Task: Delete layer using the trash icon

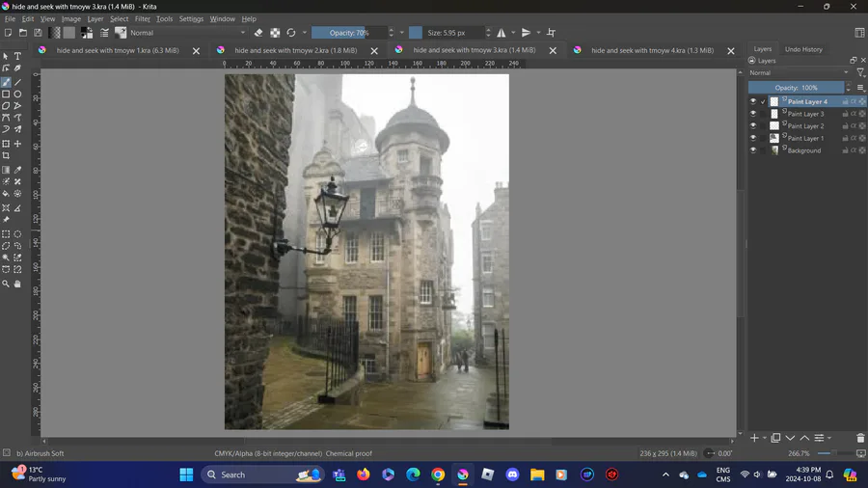Action: pyautogui.click(x=860, y=438)
